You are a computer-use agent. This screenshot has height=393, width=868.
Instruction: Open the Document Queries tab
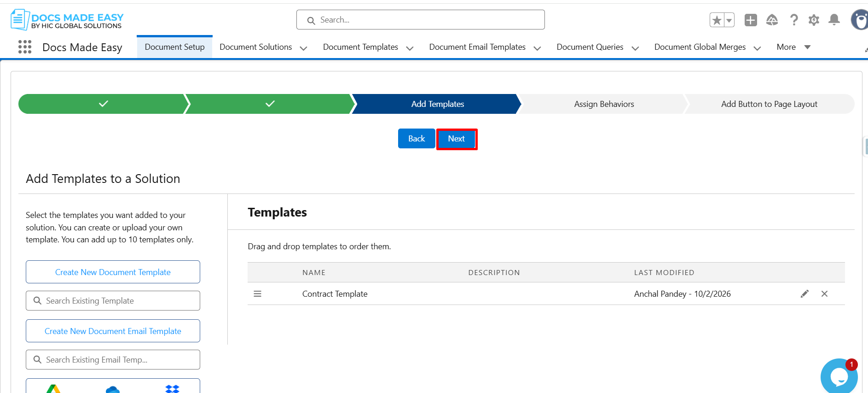pos(590,47)
